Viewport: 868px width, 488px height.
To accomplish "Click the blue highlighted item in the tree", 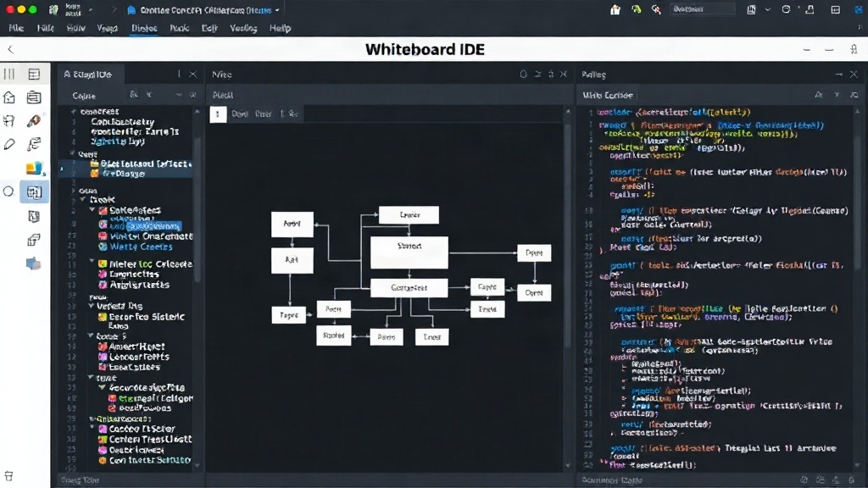I will 153,226.
